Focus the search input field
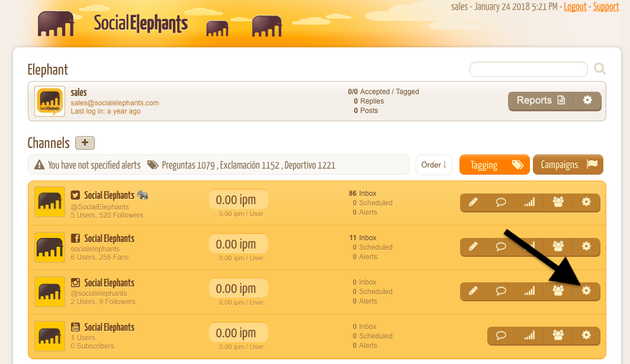 (x=528, y=69)
